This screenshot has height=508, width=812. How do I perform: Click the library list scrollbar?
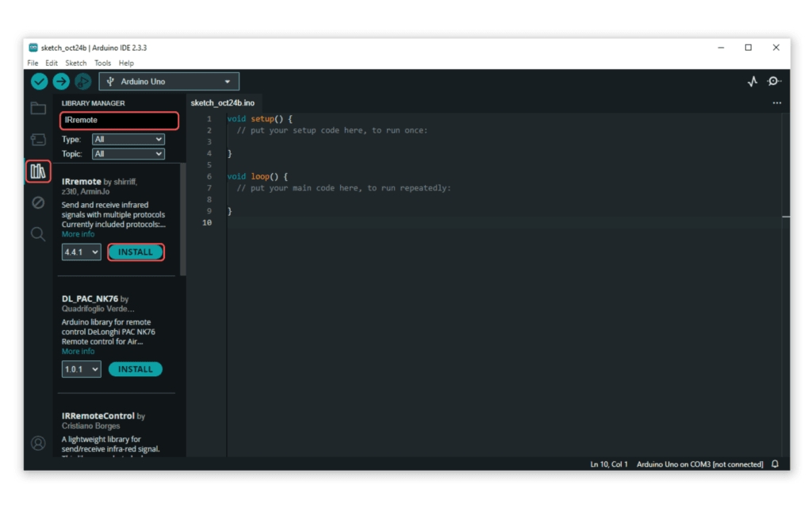(183, 219)
